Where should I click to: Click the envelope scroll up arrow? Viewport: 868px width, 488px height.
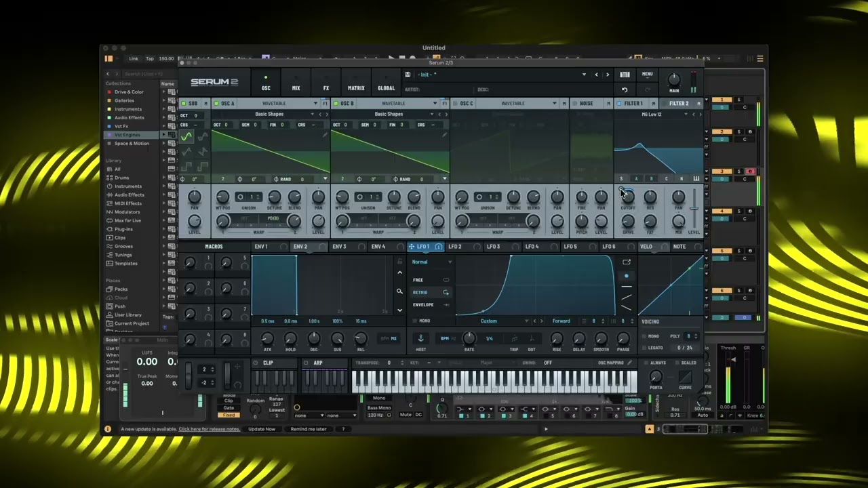[399, 272]
